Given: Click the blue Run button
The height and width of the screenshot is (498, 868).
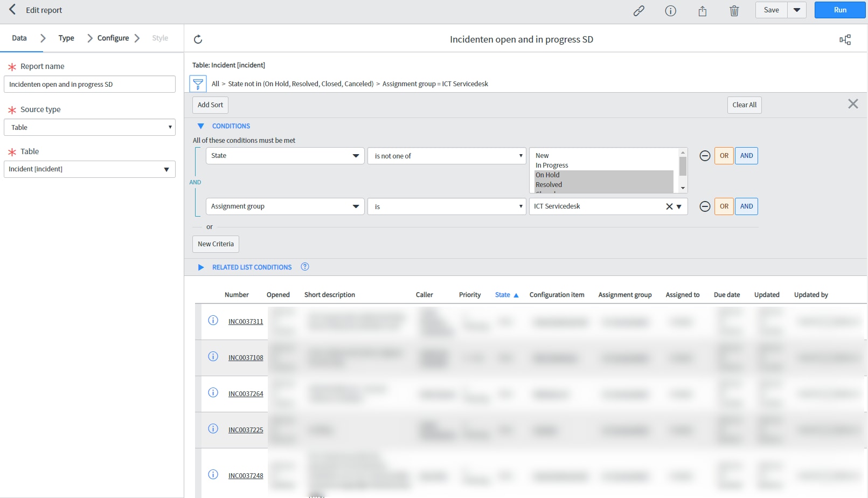Looking at the screenshot, I should 839,10.
